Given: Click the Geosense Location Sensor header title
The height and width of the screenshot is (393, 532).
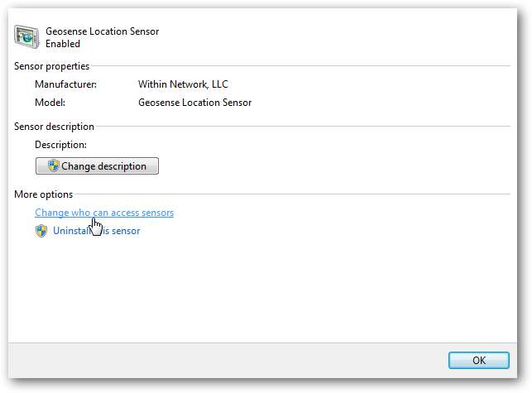Looking at the screenshot, I should click(x=102, y=31).
